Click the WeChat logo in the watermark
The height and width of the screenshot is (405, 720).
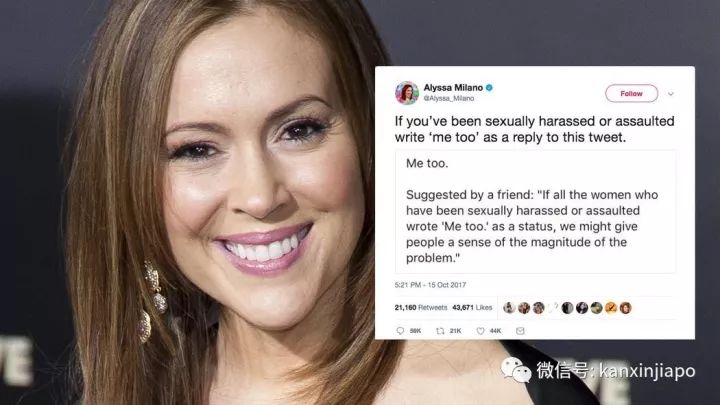(x=516, y=370)
